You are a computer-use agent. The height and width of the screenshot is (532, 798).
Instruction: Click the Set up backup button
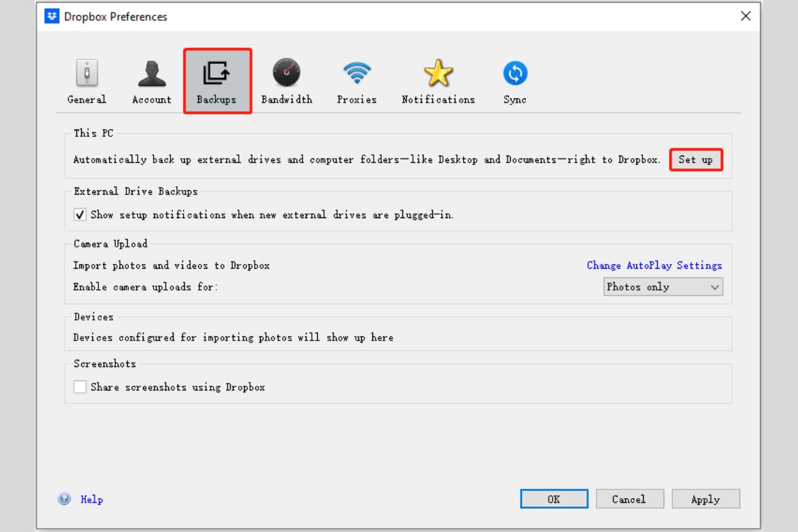(696, 160)
